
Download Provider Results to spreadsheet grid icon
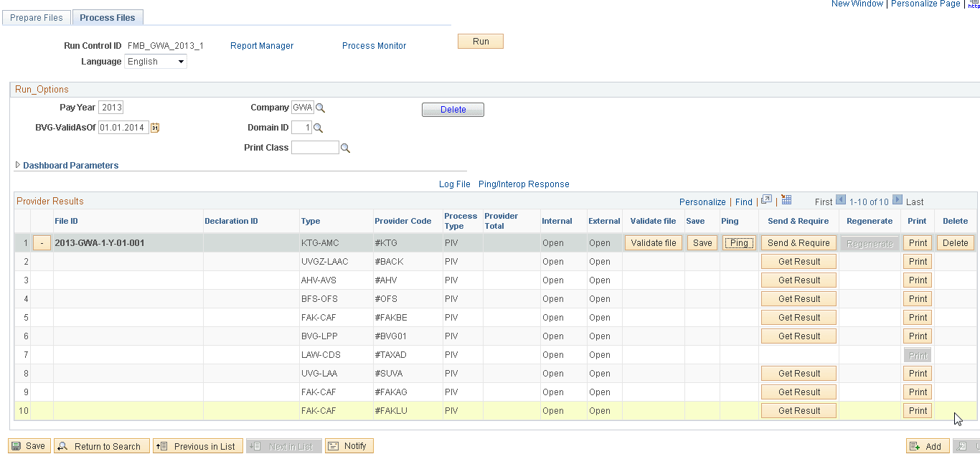(786, 200)
